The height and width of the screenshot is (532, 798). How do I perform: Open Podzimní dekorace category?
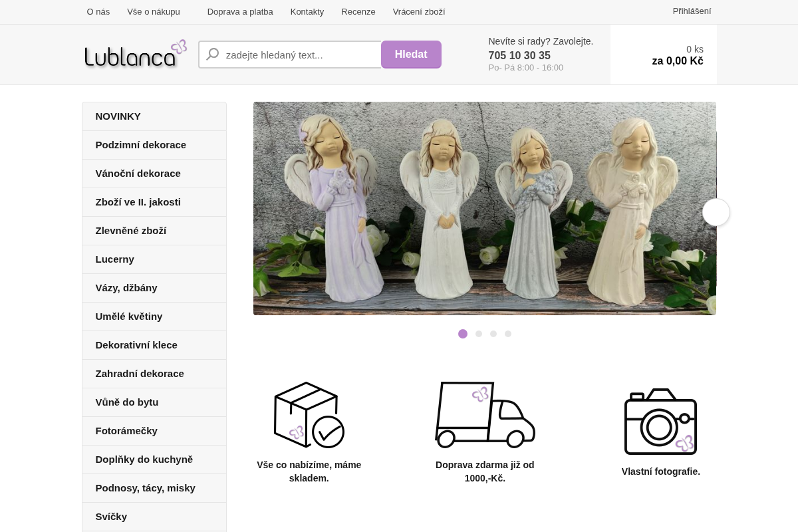pyautogui.click(x=154, y=145)
